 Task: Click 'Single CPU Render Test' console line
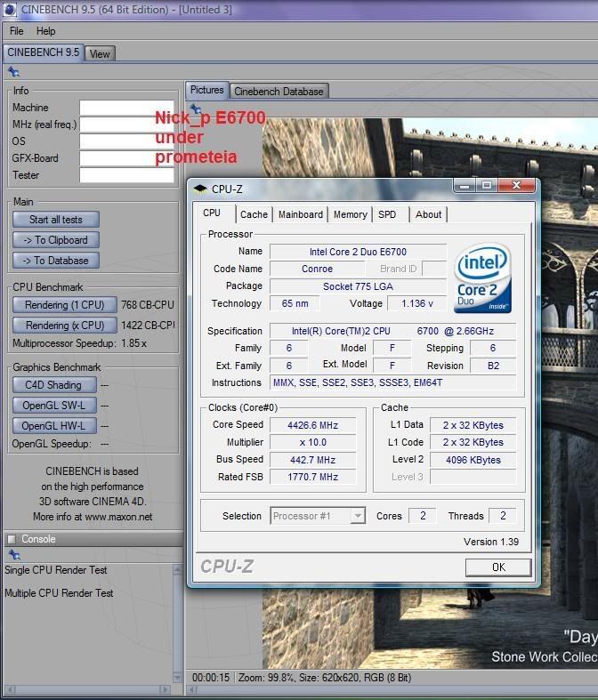tap(56, 570)
